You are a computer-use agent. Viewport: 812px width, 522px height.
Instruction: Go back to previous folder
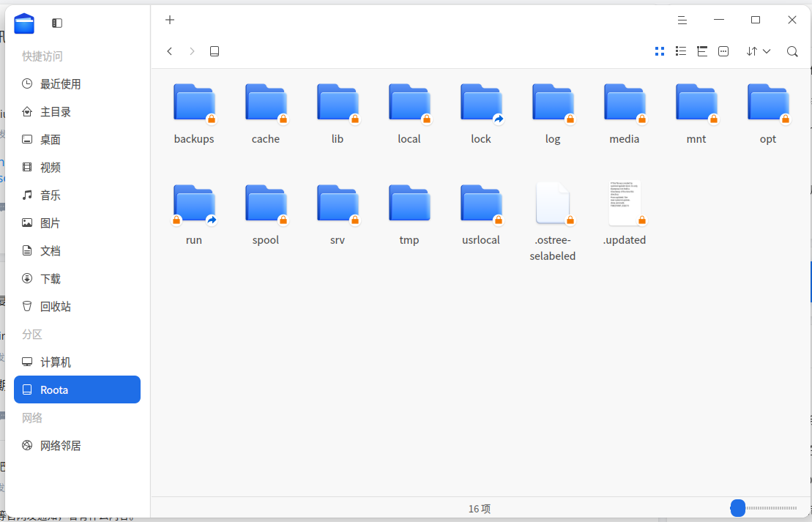tap(169, 51)
